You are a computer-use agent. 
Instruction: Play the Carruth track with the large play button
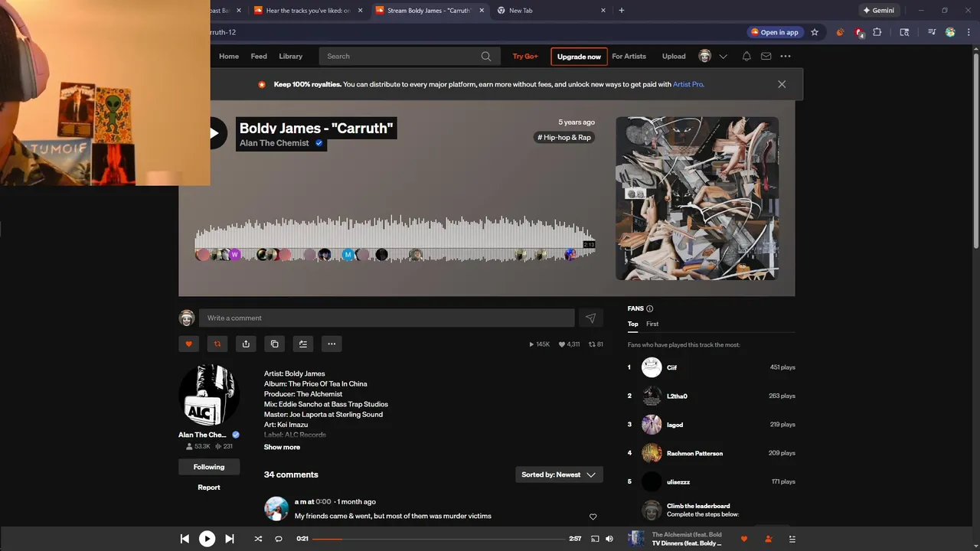click(214, 133)
